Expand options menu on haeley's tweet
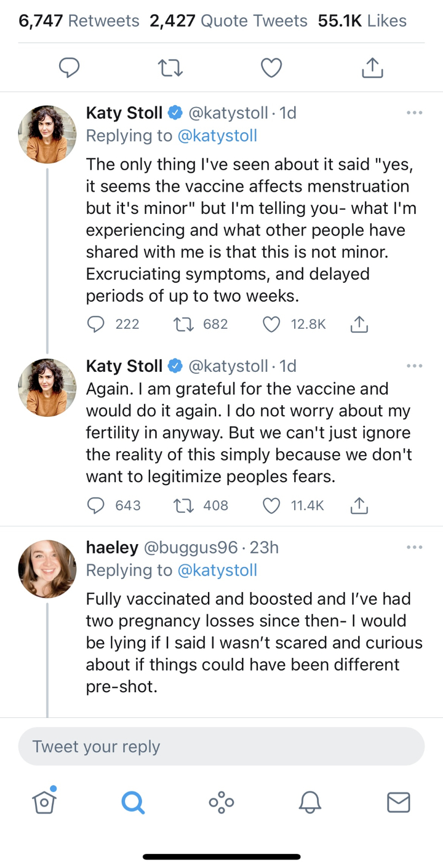This screenshot has width=443, height=868. pyautogui.click(x=414, y=547)
